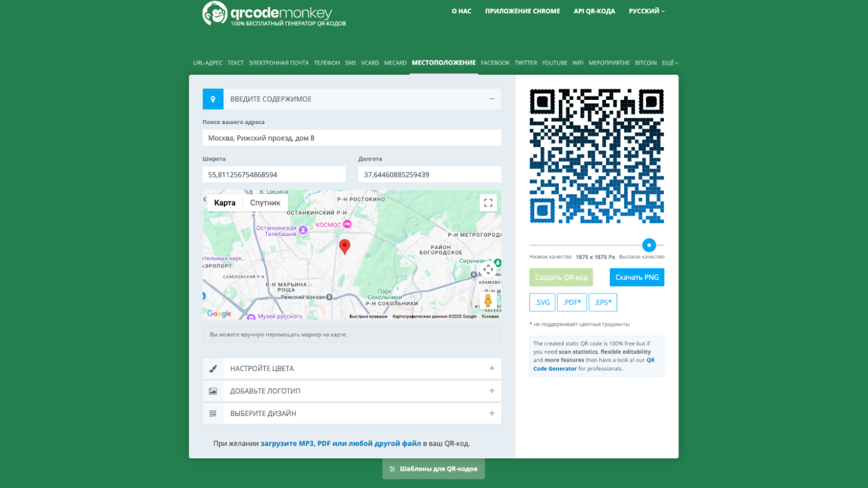Click the Быстрые клавиши map link
The image size is (868, 488).
(368, 317)
